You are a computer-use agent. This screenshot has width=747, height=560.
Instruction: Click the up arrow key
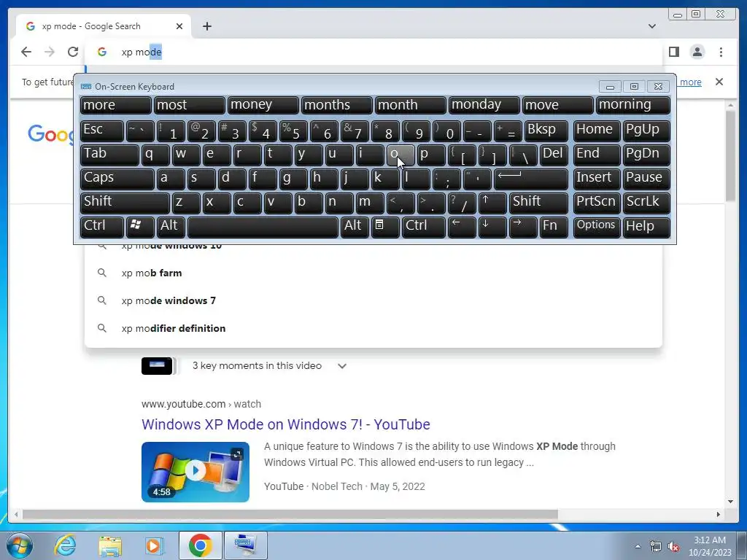coord(492,203)
